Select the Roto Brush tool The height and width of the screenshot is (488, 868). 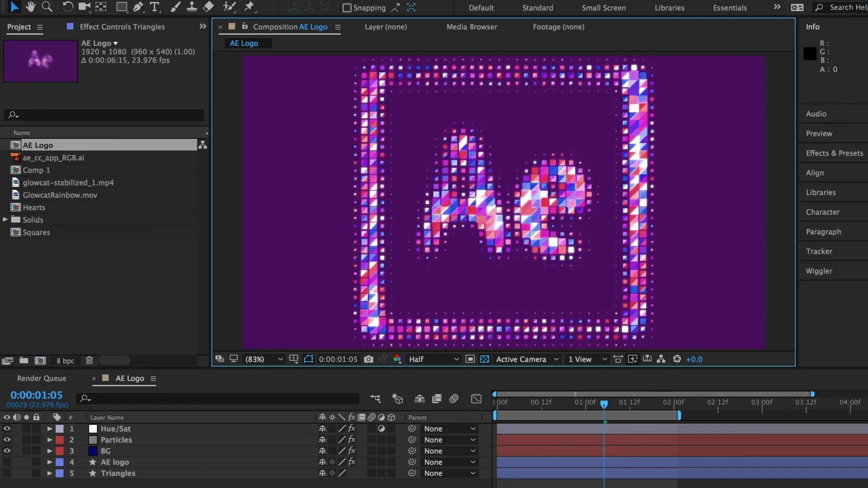coord(230,7)
